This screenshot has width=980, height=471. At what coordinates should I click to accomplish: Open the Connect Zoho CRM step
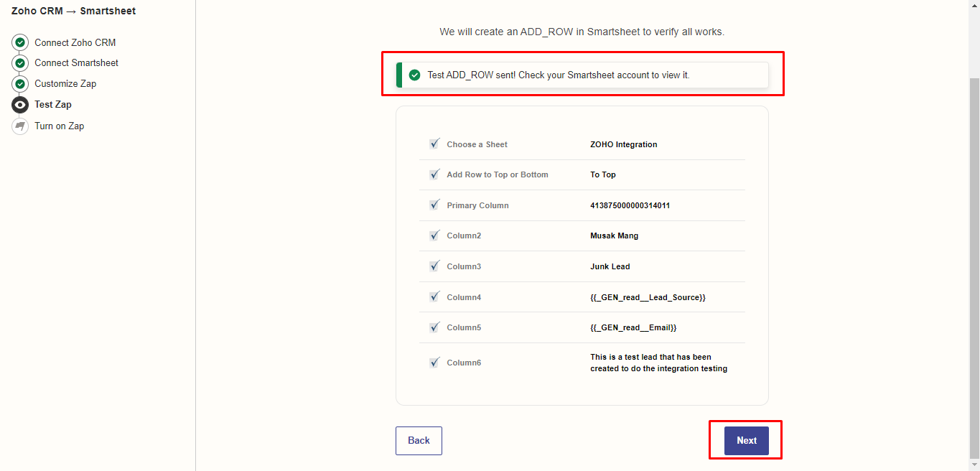[75, 42]
